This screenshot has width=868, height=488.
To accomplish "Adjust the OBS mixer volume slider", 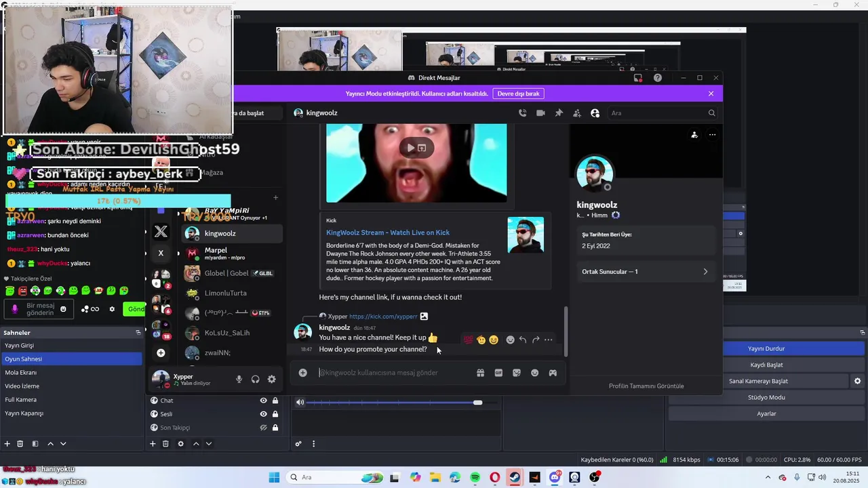I will (477, 403).
